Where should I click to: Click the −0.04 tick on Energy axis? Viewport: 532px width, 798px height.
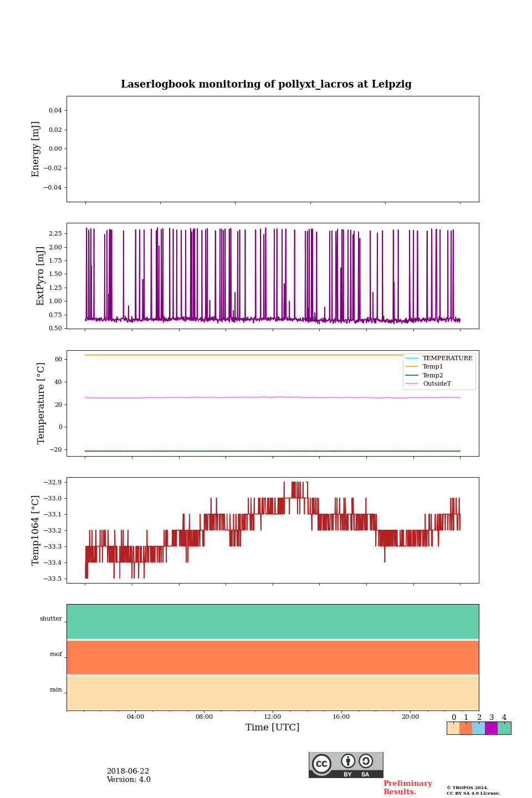tap(53, 187)
